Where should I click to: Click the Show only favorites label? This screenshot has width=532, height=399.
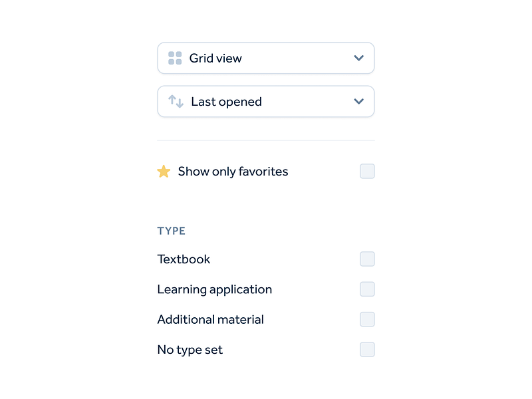(232, 171)
